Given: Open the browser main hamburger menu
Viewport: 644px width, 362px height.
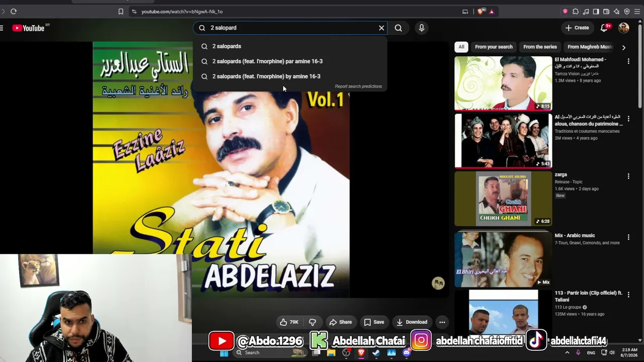Looking at the screenshot, I should pos(637,12).
